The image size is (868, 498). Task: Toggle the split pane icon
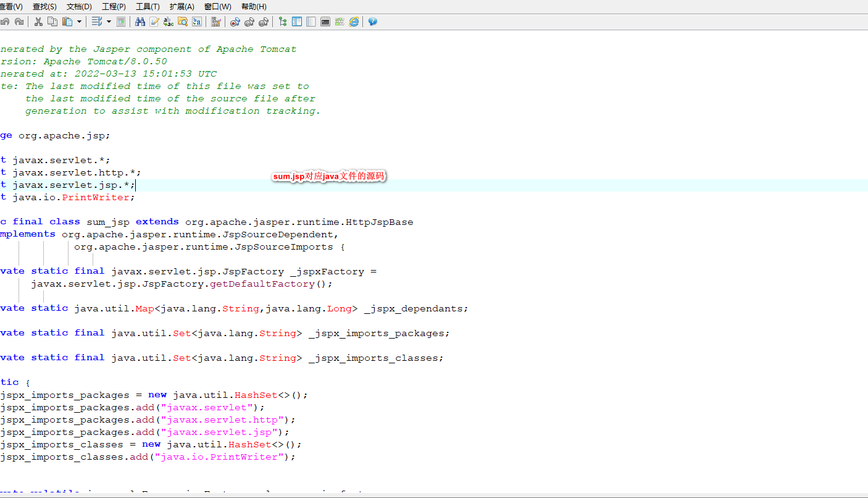tap(311, 22)
